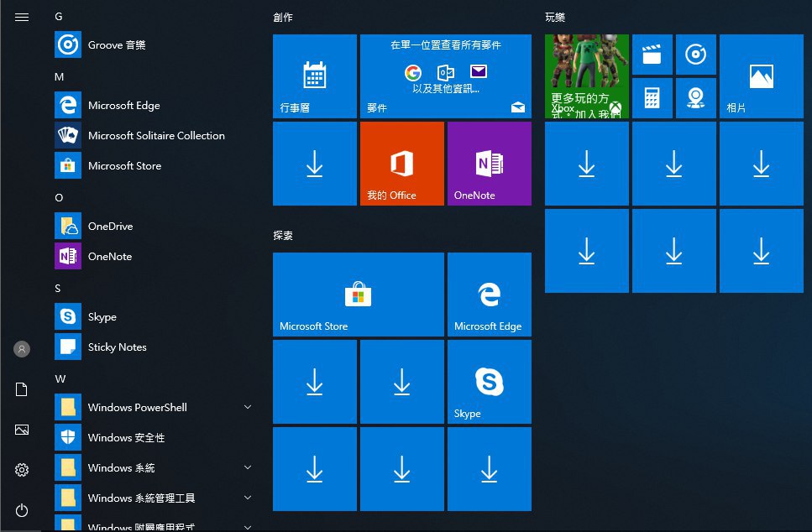Expand the Windows PowerShell folder chevron
Screen dimensions: 812x532
point(248,407)
